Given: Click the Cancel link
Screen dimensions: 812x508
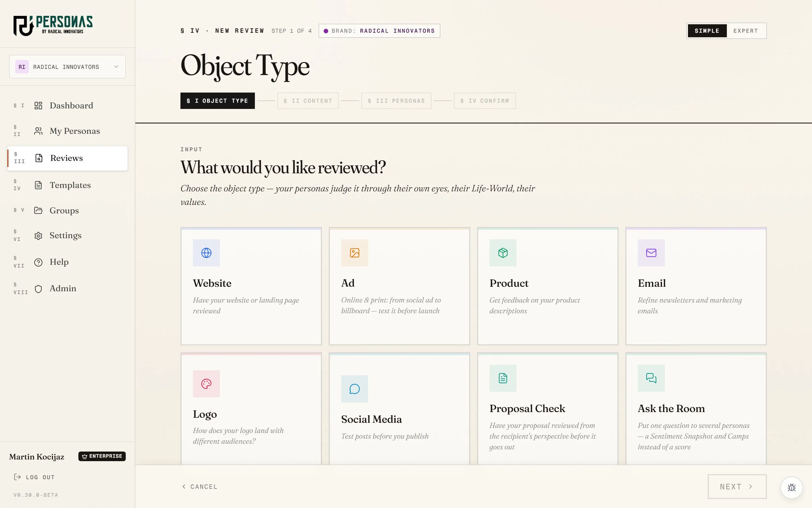Looking at the screenshot, I should click(200, 487).
